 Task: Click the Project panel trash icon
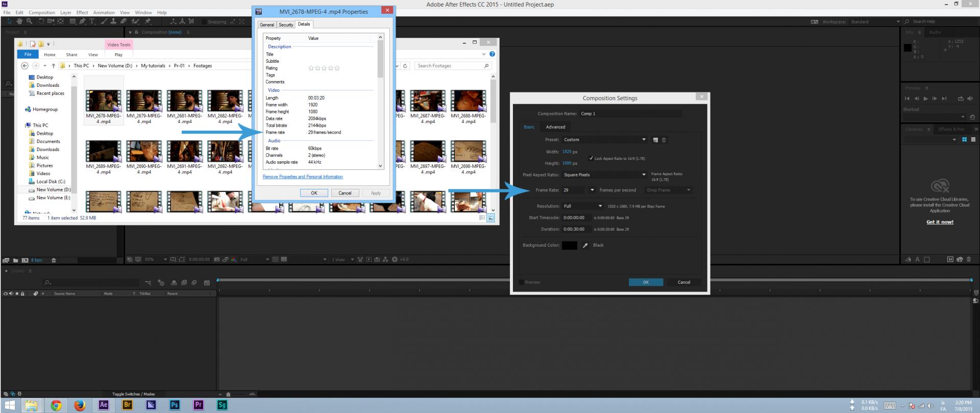point(54,260)
